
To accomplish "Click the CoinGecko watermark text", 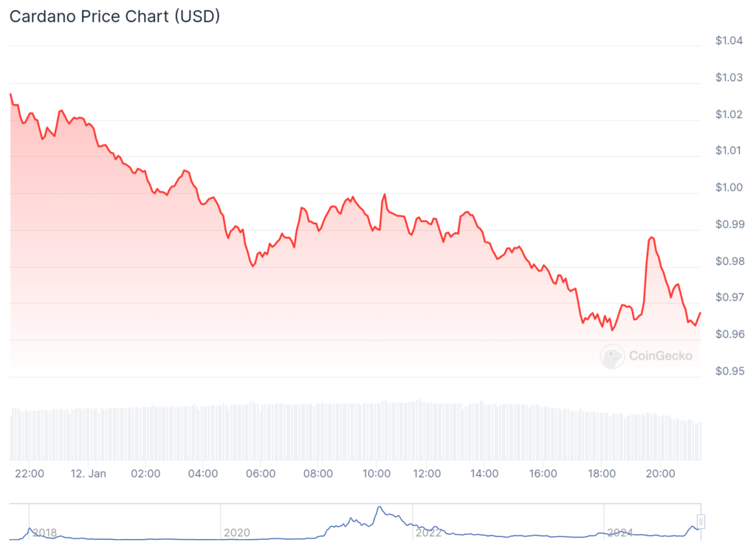I will pyautogui.click(x=660, y=356).
